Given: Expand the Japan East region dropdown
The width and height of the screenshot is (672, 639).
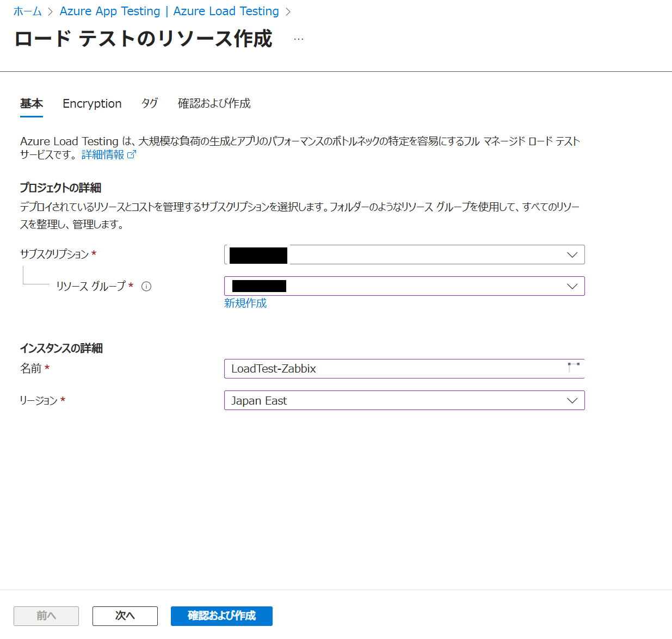Looking at the screenshot, I should pos(404,401).
